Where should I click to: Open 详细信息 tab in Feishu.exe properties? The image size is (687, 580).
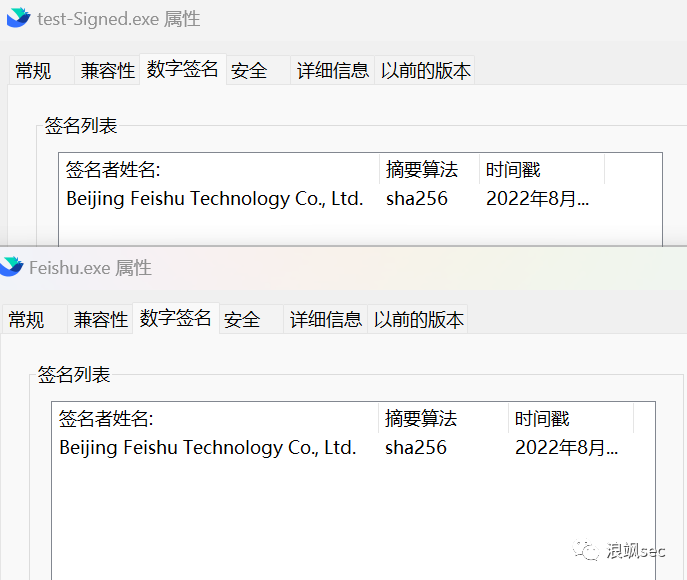click(x=326, y=320)
